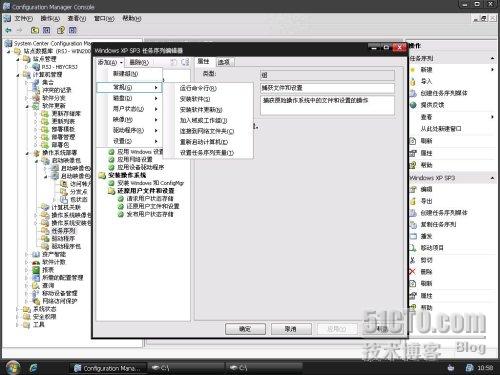This screenshot has height=375, width=500.
Task: Click the 提供反馈 globe icon
Action: point(413,105)
